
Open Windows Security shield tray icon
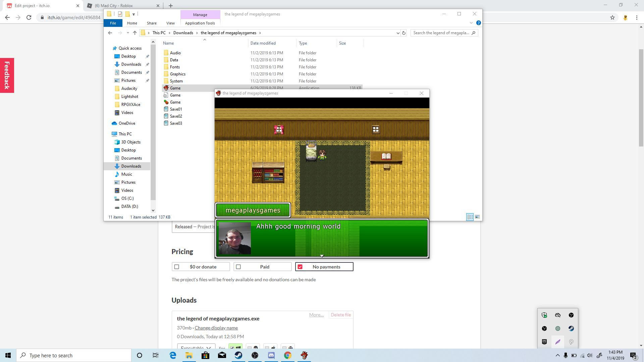point(544,315)
